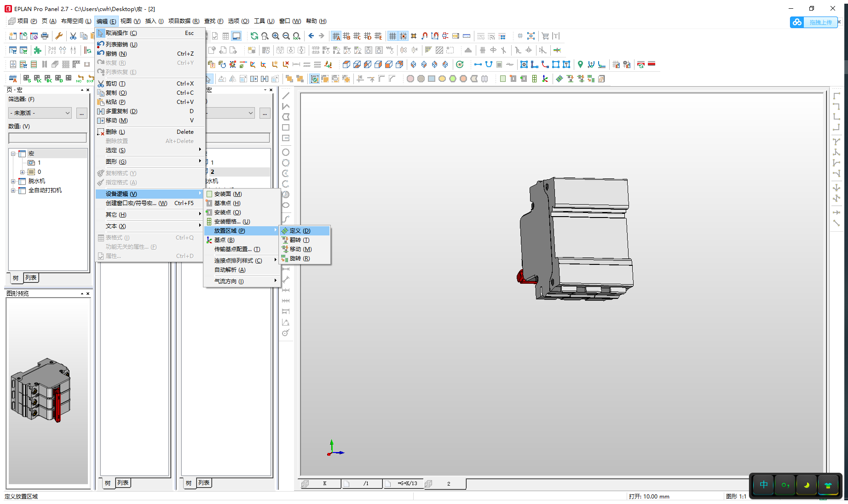Viewport: 848px width, 504px height.
Task: Click the green refresh/redraw icon
Action: 254,36
